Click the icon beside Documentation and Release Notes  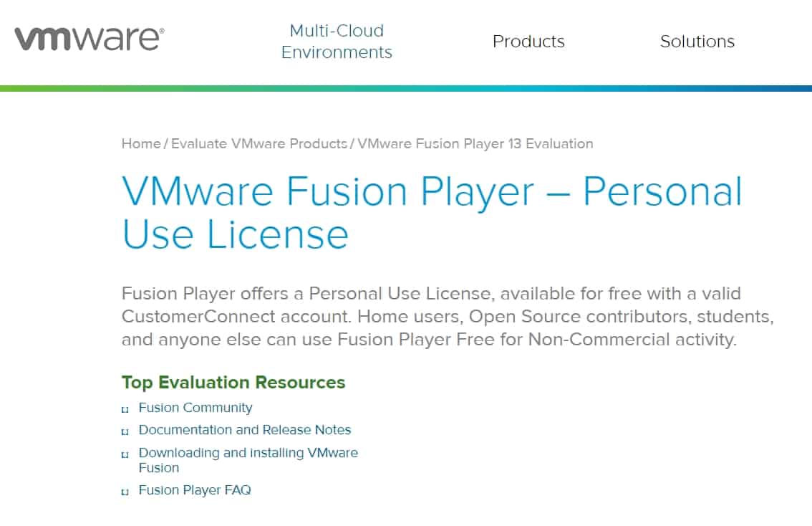click(x=125, y=431)
